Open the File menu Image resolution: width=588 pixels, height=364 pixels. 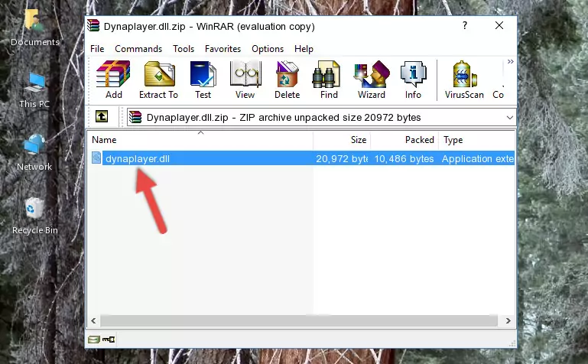pos(97,49)
